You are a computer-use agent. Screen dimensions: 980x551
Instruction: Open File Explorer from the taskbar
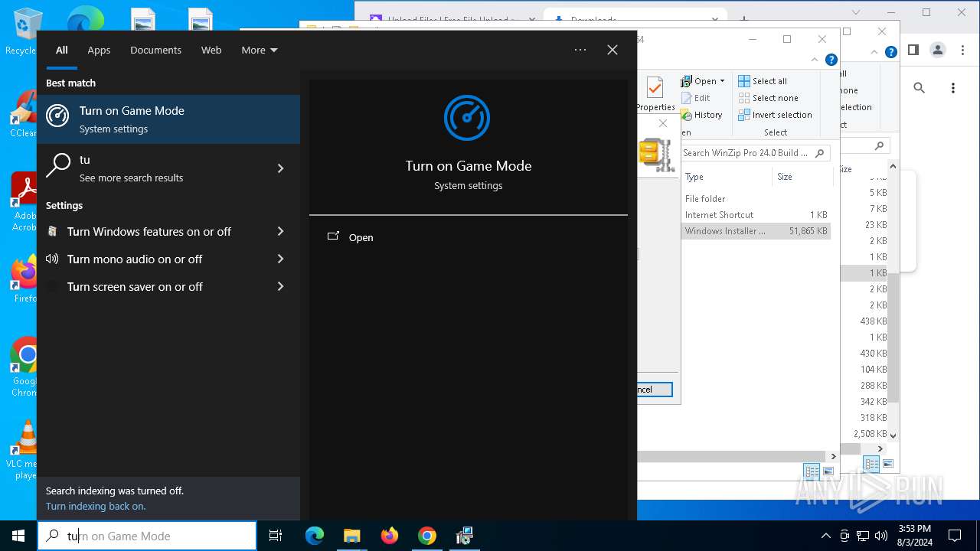pos(351,536)
